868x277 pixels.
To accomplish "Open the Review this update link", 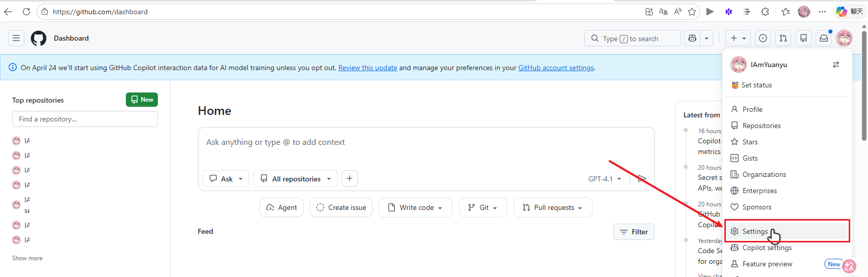I will (x=368, y=68).
